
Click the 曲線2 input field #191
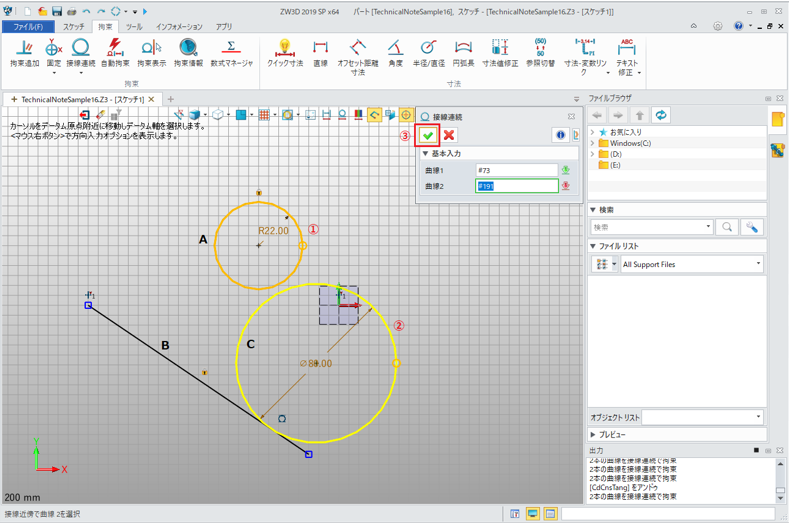[x=517, y=186]
